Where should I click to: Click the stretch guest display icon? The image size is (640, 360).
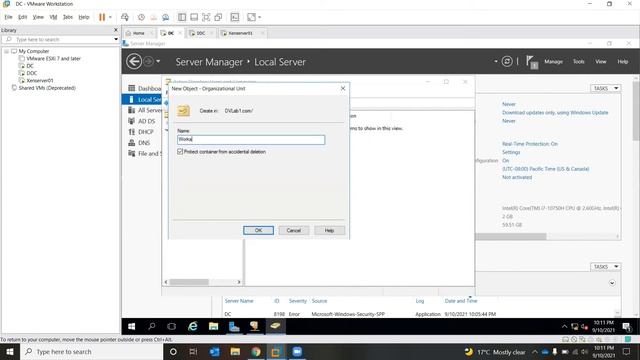(251, 17)
